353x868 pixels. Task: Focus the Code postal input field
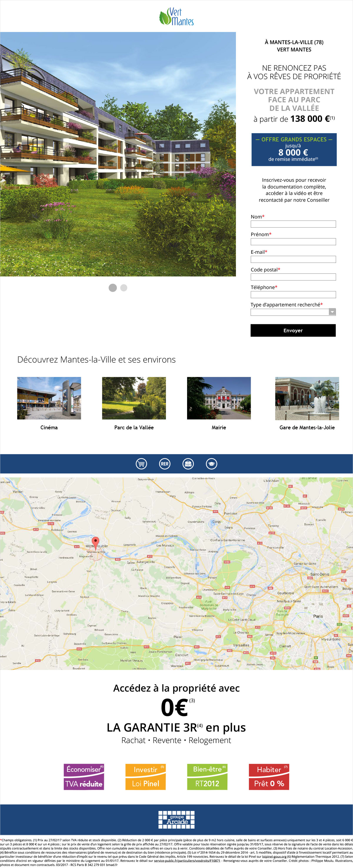[293, 277]
